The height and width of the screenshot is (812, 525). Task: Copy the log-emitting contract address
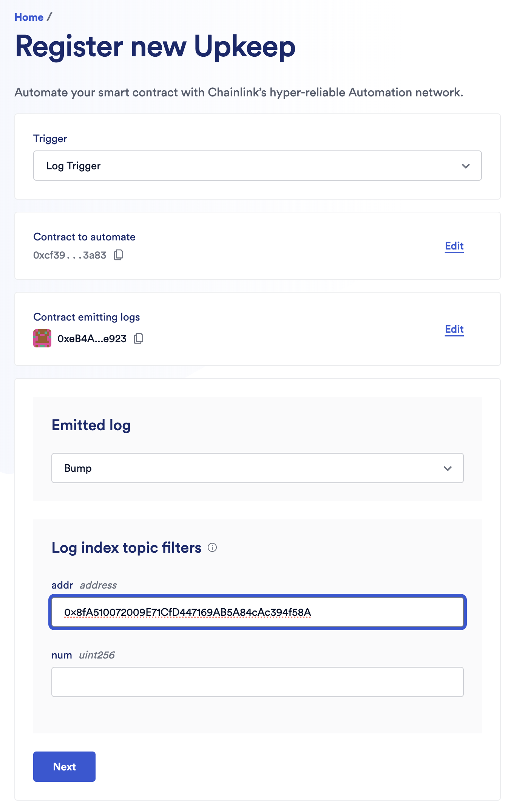(x=139, y=338)
